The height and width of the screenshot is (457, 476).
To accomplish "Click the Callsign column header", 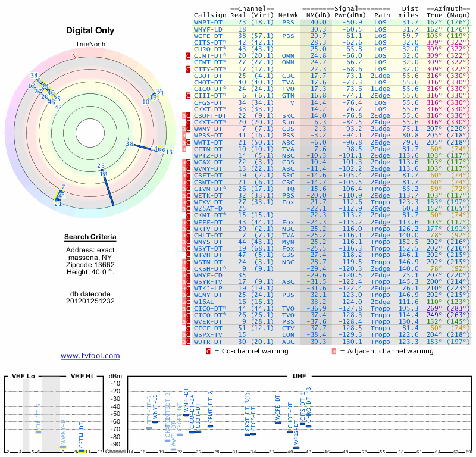I will point(210,14).
